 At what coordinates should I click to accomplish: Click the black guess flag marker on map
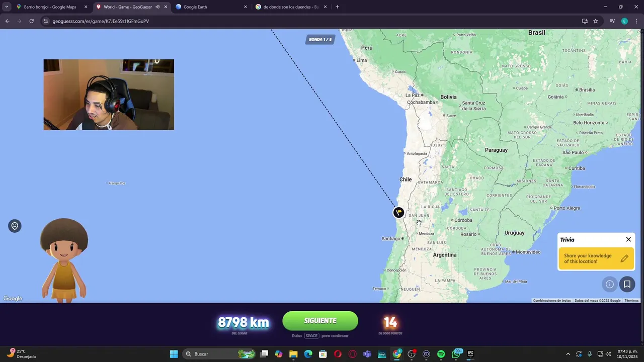pyautogui.click(x=398, y=213)
